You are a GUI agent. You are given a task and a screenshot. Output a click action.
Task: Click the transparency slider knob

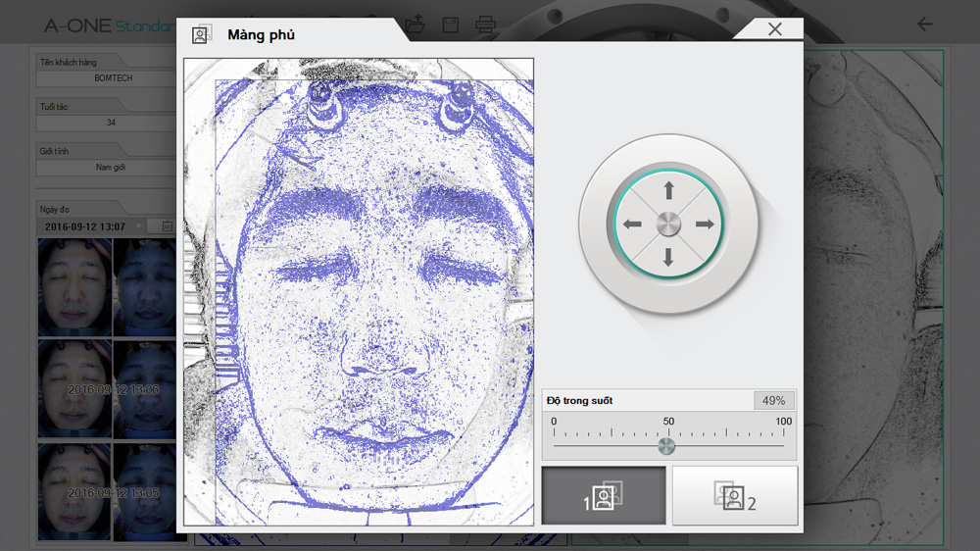pos(666,447)
